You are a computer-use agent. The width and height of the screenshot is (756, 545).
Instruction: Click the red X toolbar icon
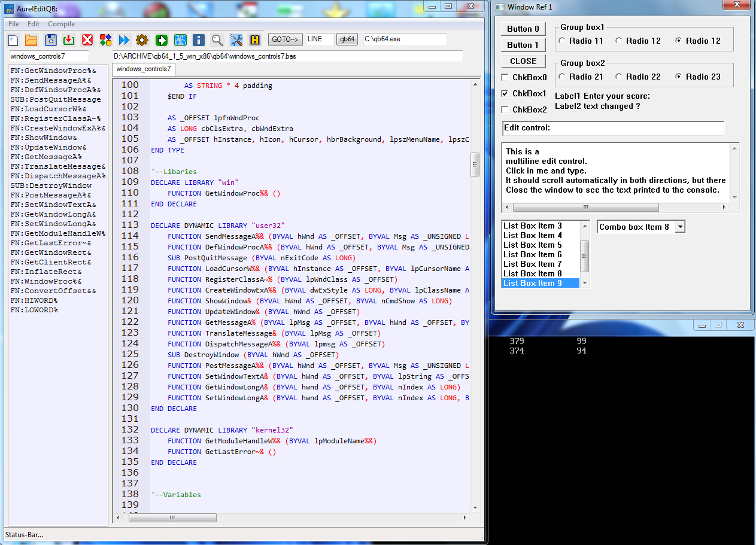(x=87, y=40)
